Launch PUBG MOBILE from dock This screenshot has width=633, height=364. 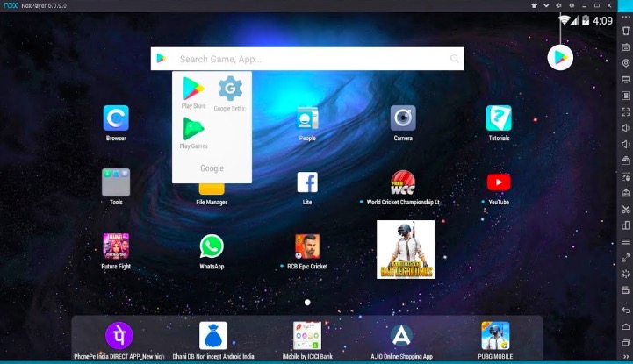[495, 335]
